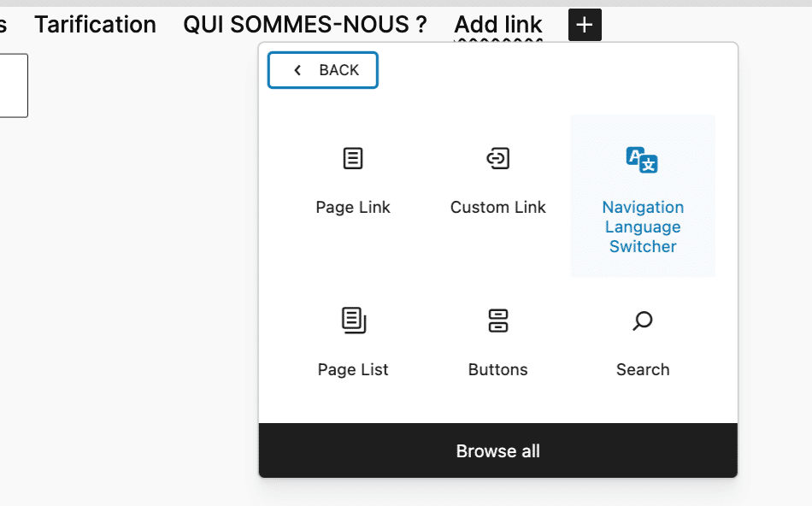Open Browse all blocks
Image resolution: width=812 pixels, height=506 pixels.
(497, 450)
